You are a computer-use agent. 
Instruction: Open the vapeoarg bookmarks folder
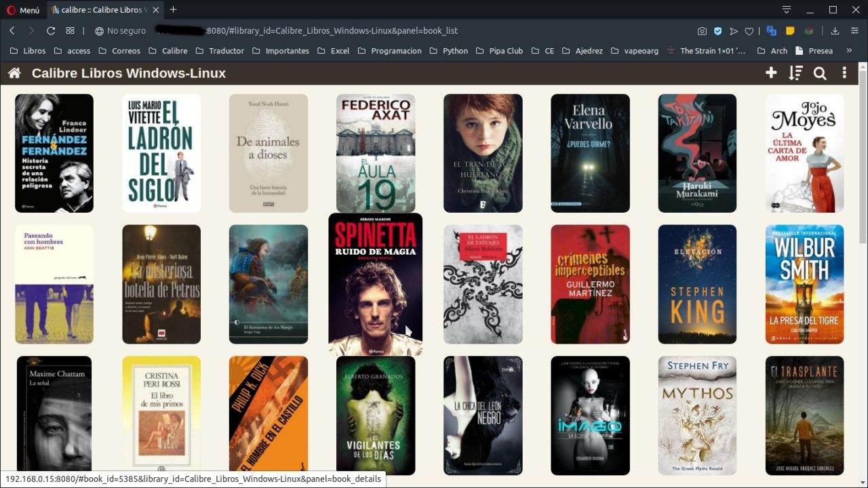635,51
